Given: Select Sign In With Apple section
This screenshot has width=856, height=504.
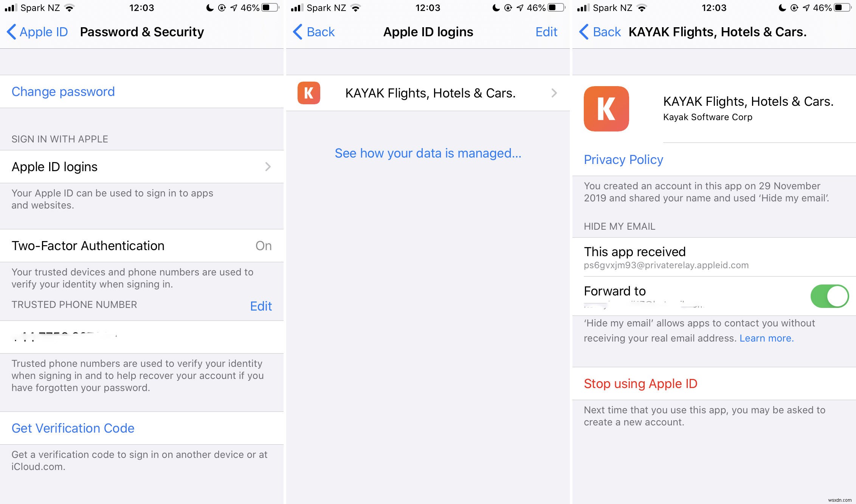Looking at the screenshot, I should pos(60,139).
